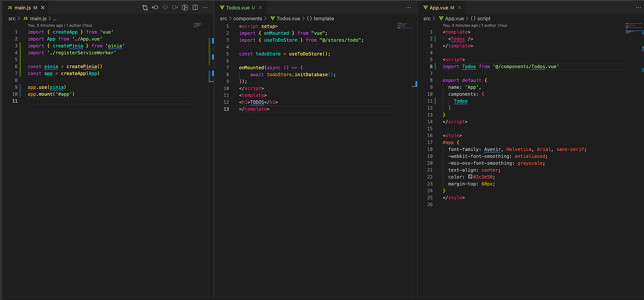
Task: Click the Open Changes compare icon
Action: click(145, 8)
